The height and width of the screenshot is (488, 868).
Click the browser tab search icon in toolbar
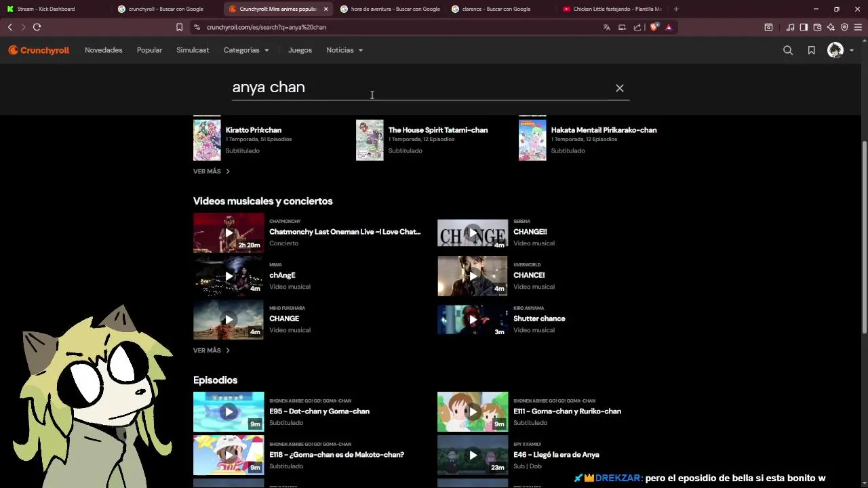pos(768,27)
